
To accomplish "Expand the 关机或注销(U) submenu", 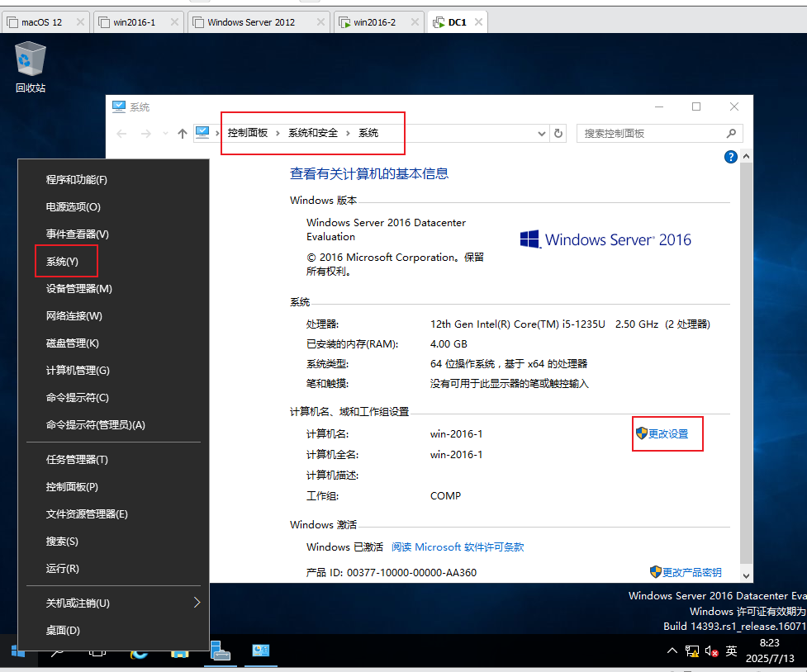I will [197, 603].
